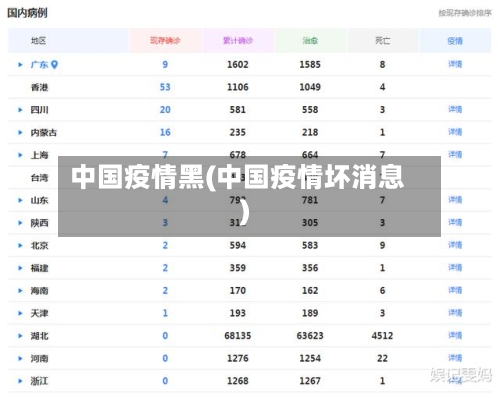
Task: Expand the 河南 row
Action: tap(20, 358)
